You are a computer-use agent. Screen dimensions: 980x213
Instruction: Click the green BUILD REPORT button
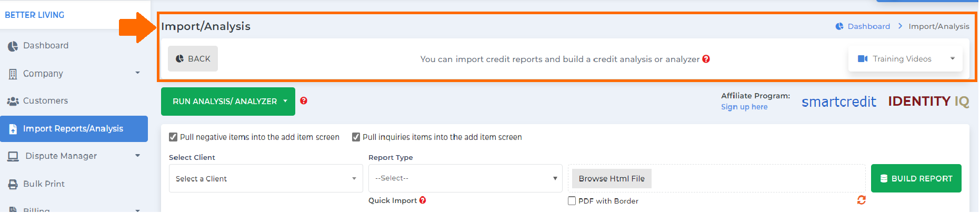[x=916, y=179]
